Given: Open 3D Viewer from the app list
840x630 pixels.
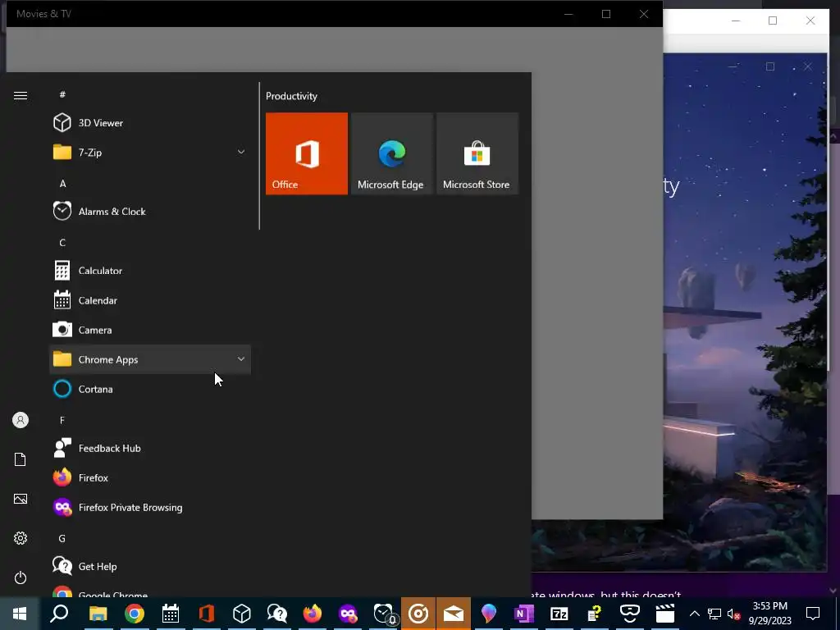Looking at the screenshot, I should click(150, 123).
